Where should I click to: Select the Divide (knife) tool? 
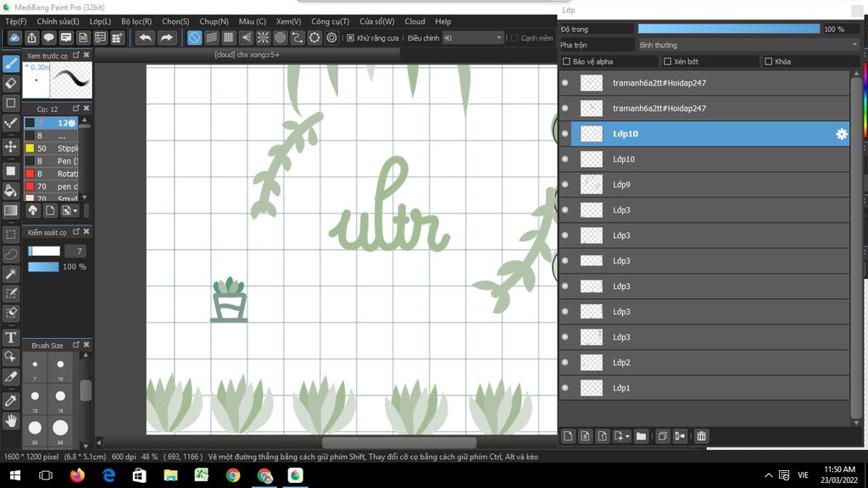[10, 377]
